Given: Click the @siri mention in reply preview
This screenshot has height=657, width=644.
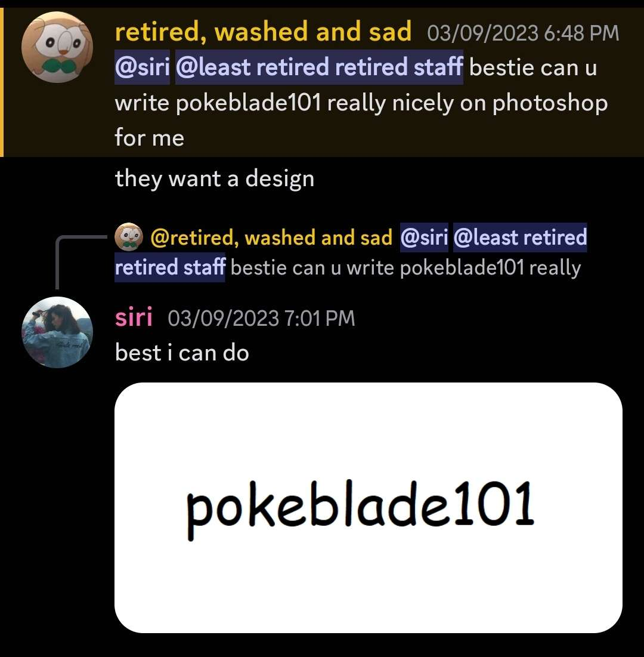Looking at the screenshot, I should pos(424,237).
